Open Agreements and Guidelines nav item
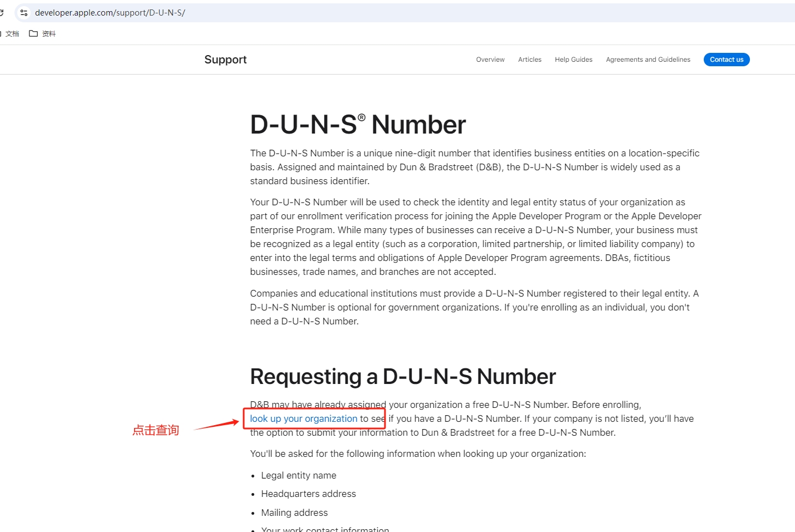Image resolution: width=795 pixels, height=532 pixels. point(648,60)
